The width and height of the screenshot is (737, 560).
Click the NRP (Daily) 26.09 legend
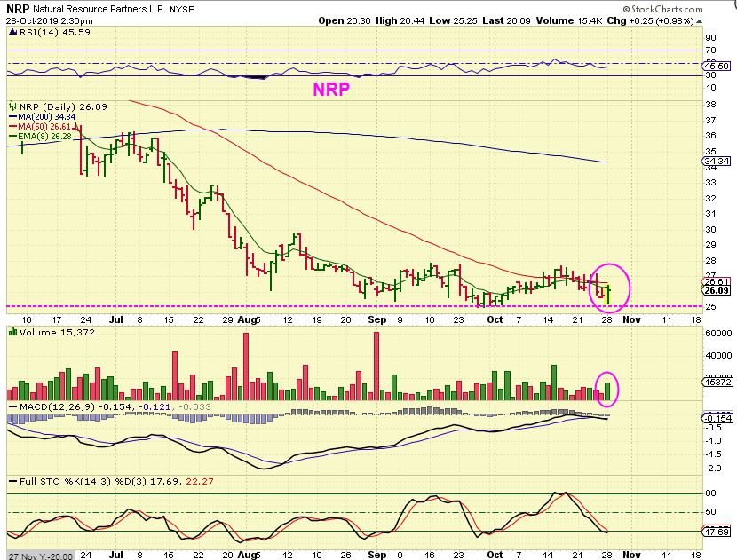click(x=63, y=106)
